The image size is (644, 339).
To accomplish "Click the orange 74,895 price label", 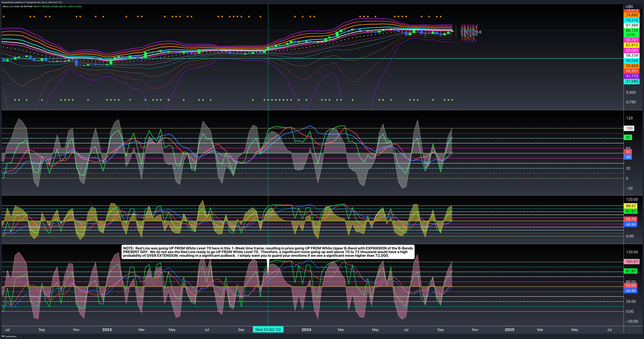I will coord(632,15).
